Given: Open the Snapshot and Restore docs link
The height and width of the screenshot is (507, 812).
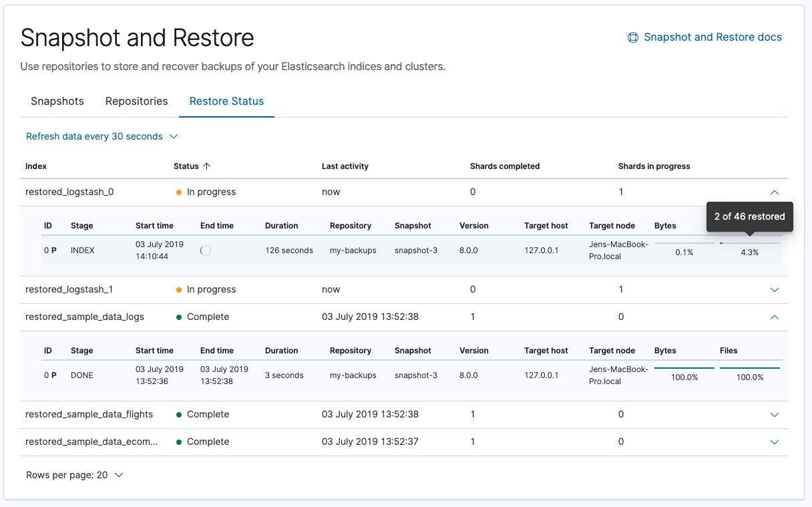Looking at the screenshot, I should [x=712, y=37].
